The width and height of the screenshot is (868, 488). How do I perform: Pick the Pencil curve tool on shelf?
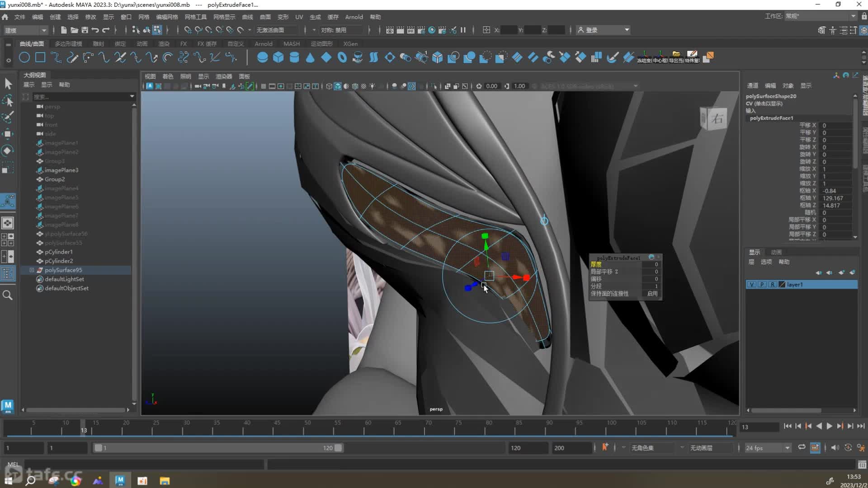pos(72,57)
